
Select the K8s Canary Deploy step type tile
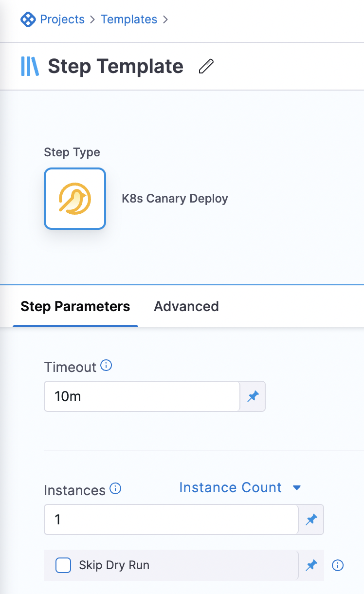75,199
